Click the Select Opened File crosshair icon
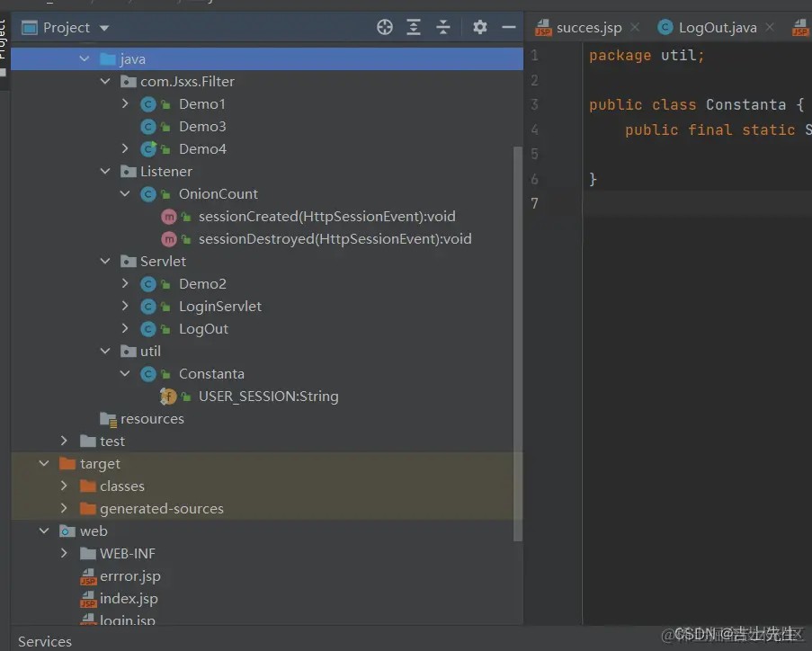 (384, 27)
